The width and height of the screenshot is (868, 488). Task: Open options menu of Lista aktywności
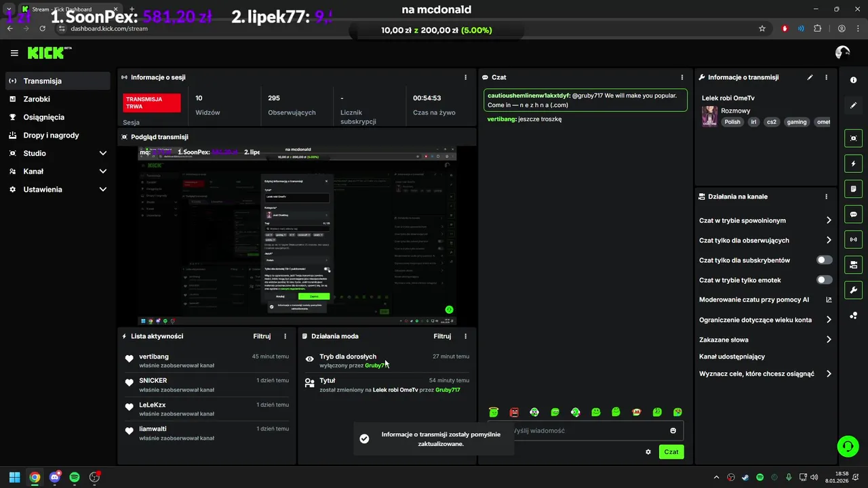point(285,336)
